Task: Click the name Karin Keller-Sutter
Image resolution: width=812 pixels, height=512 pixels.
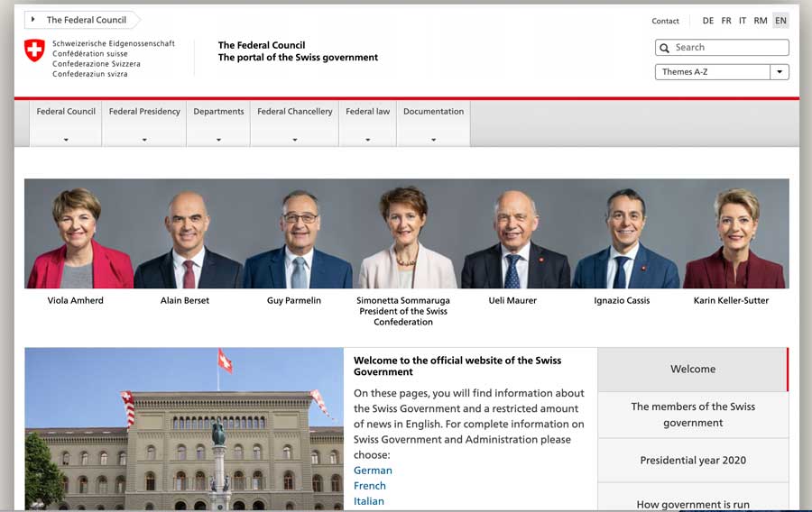Action: pyautogui.click(x=731, y=300)
